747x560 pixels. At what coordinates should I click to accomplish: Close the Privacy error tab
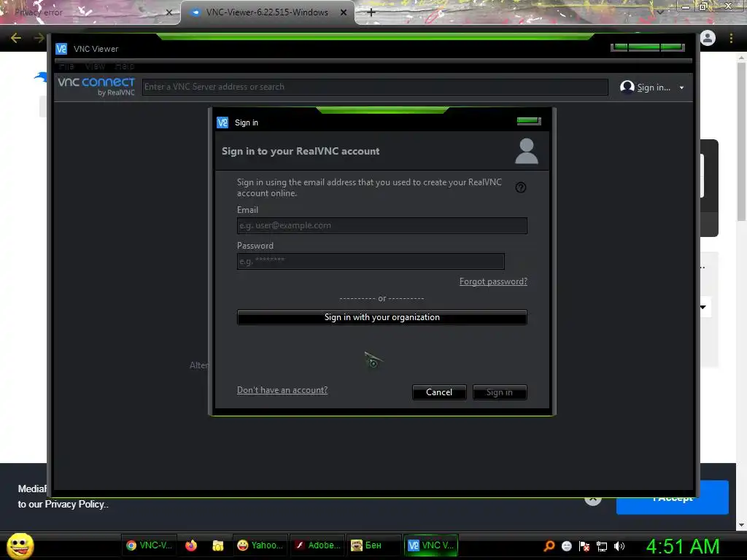pyautogui.click(x=169, y=12)
